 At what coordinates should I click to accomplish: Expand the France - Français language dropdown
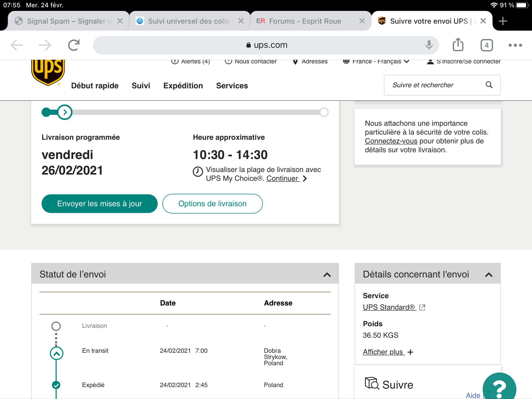coord(376,62)
